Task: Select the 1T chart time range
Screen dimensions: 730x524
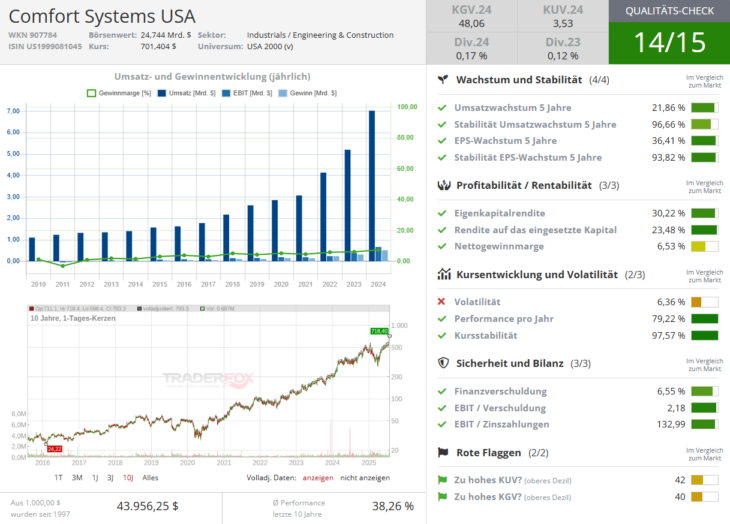Action: pyautogui.click(x=58, y=477)
